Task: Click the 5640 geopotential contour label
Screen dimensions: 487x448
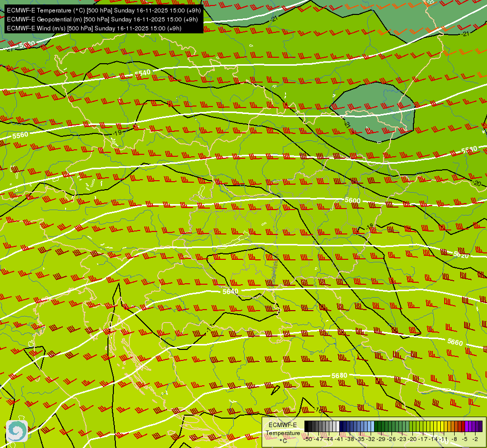Action: [x=230, y=291]
